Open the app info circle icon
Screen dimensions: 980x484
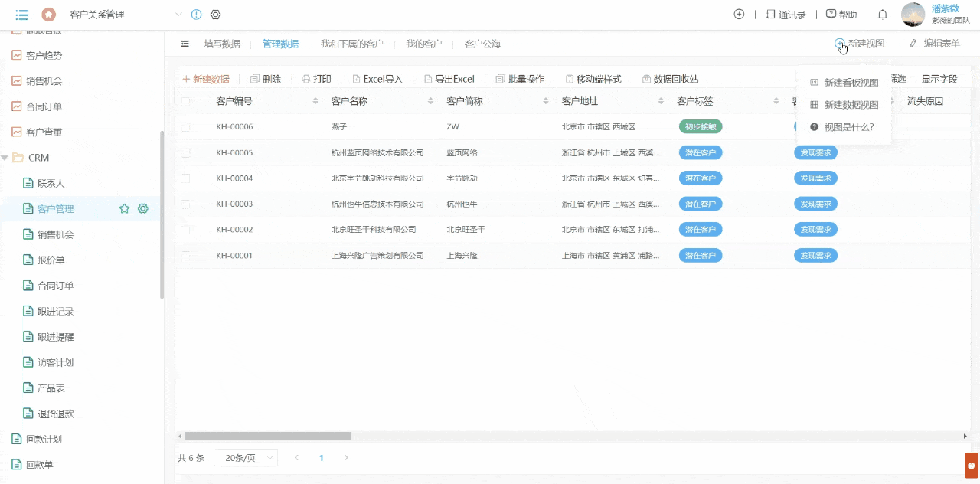point(196,15)
